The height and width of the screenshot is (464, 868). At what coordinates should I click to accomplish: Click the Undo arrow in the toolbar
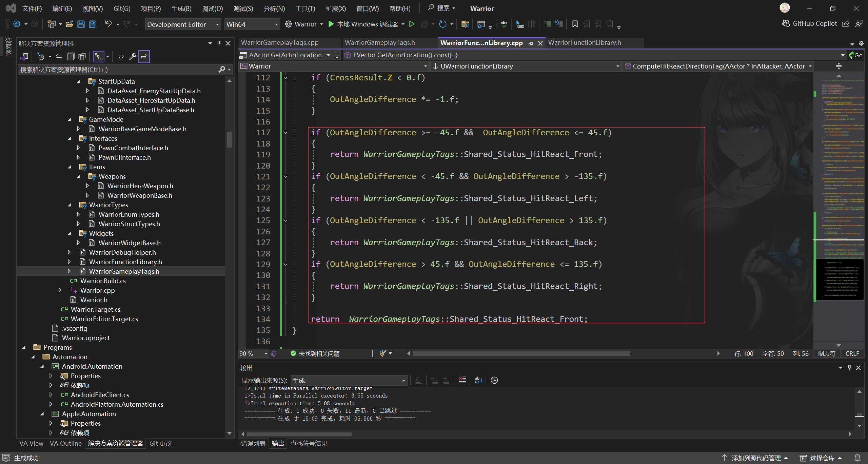(108, 24)
